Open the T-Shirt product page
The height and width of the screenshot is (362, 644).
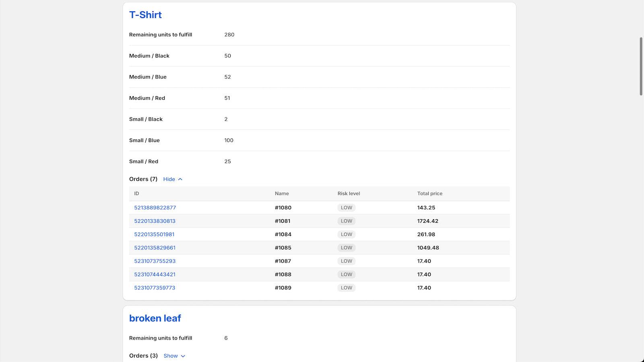(x=145, y=15)
